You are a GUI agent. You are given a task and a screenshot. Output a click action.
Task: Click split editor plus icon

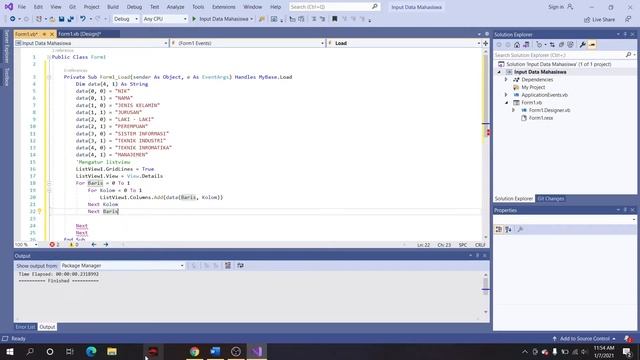[x=485, y=43]
